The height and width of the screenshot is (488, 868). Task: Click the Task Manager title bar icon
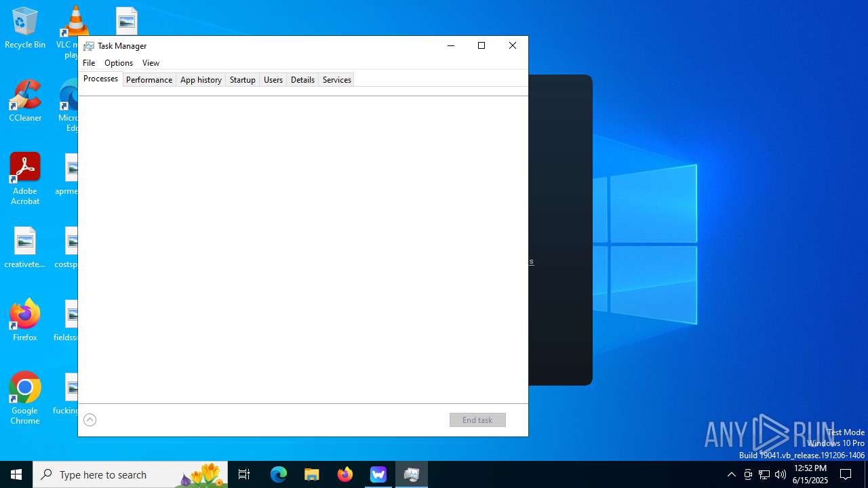pos(88,46)
